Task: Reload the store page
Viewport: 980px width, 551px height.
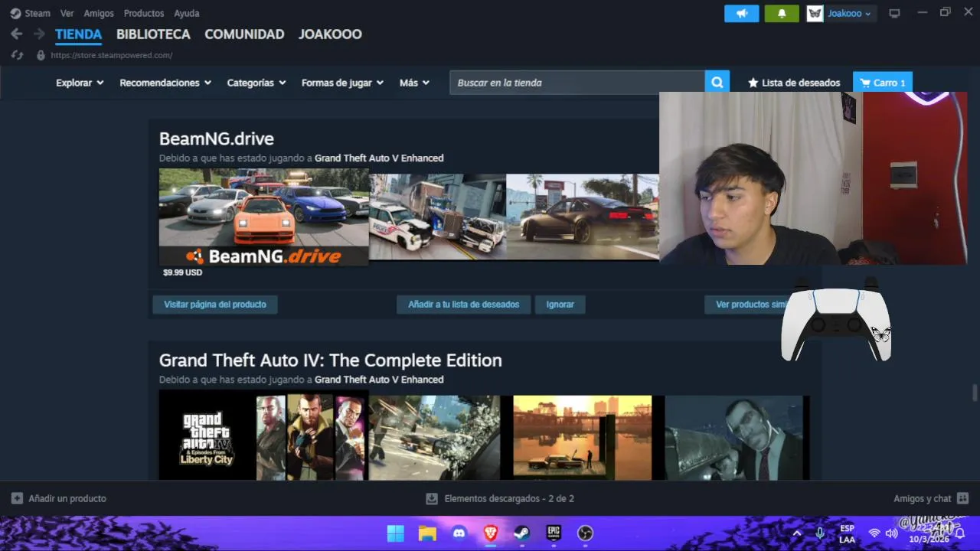Action: [x=17, y=55]
